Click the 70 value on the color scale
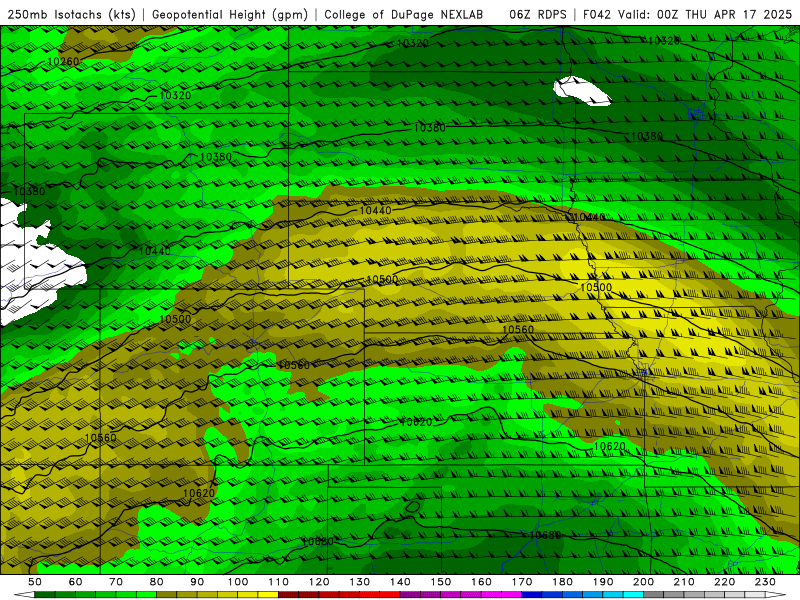Image resolution: width=800 pixels, height=600 pixels. tap(116, 582)
